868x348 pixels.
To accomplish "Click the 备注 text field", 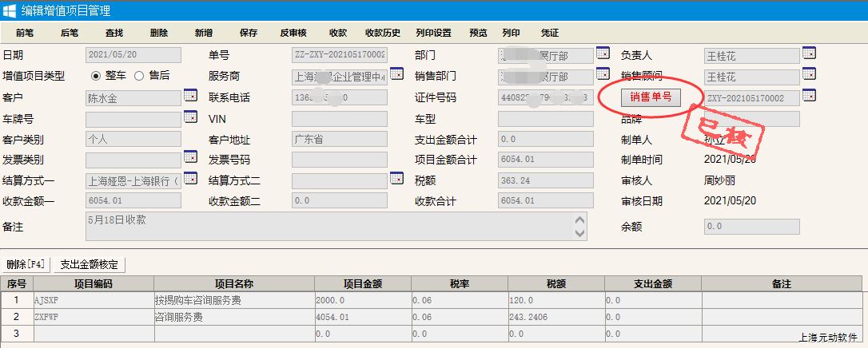I will (x=328, y=226).
